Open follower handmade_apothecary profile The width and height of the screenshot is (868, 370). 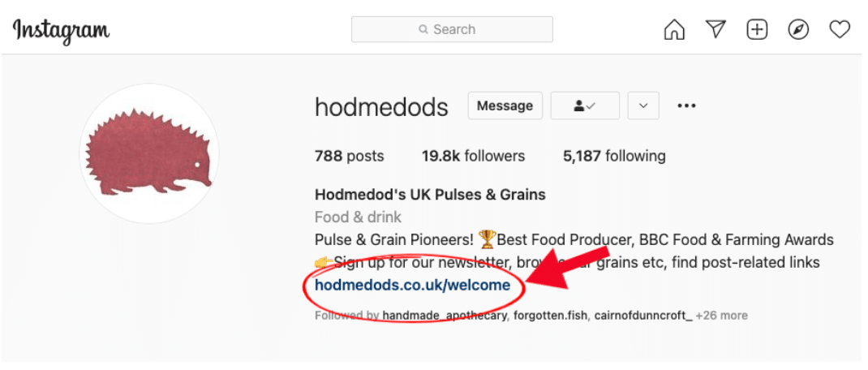tap(445, 316)
